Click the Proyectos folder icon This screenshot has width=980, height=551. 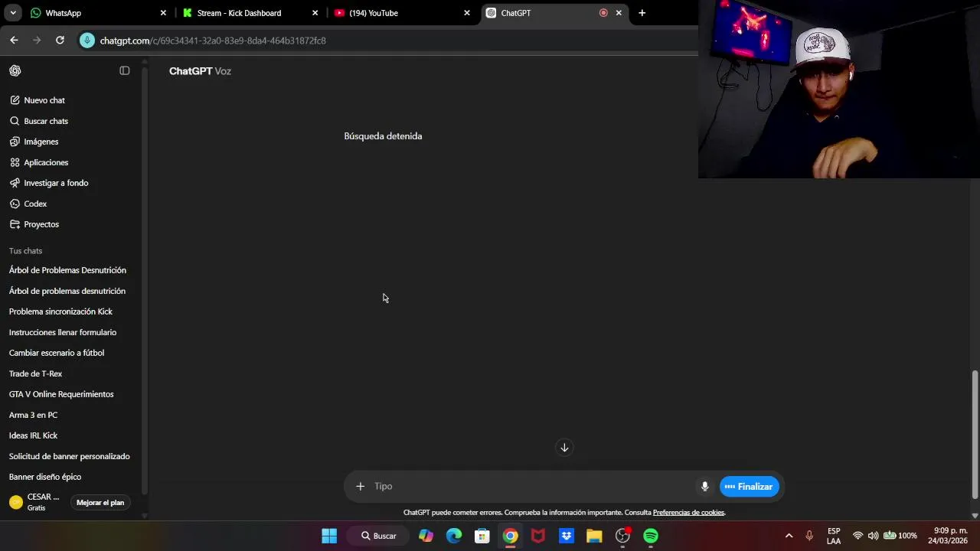click(15, 224)
